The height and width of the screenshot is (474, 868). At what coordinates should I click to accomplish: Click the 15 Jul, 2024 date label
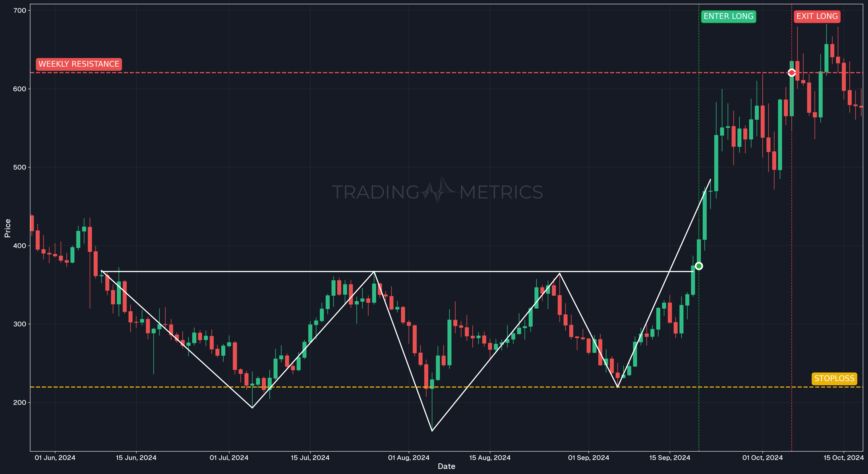[x=310, y=458]
